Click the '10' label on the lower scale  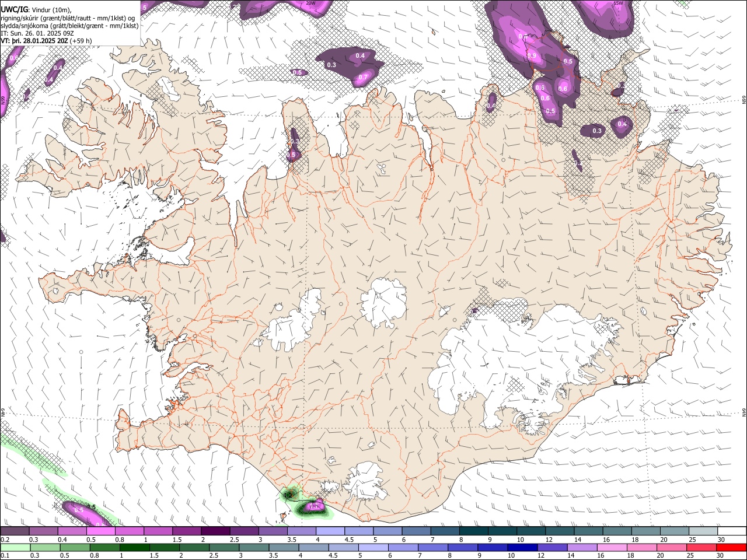pos(511,555)
